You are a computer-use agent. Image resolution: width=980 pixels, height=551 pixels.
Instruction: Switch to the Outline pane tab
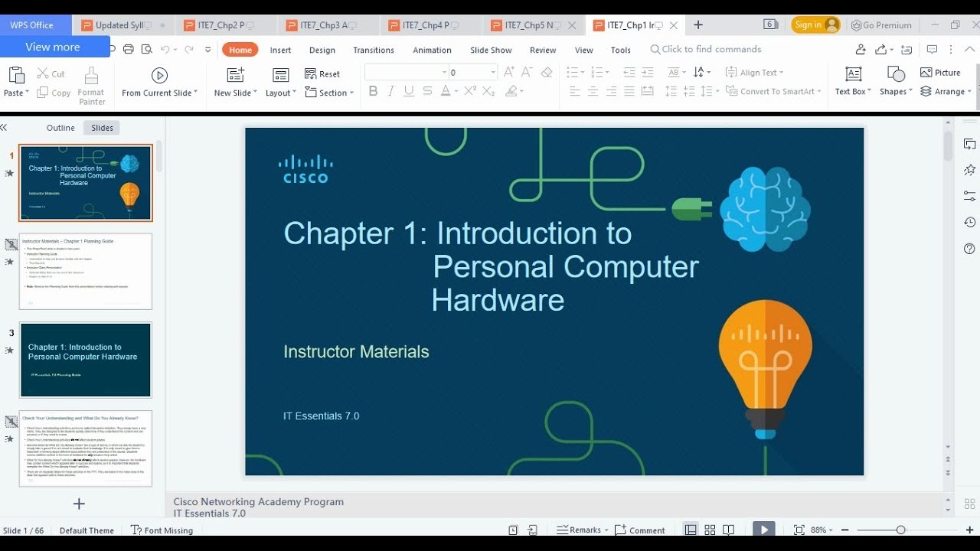[60, 128]
